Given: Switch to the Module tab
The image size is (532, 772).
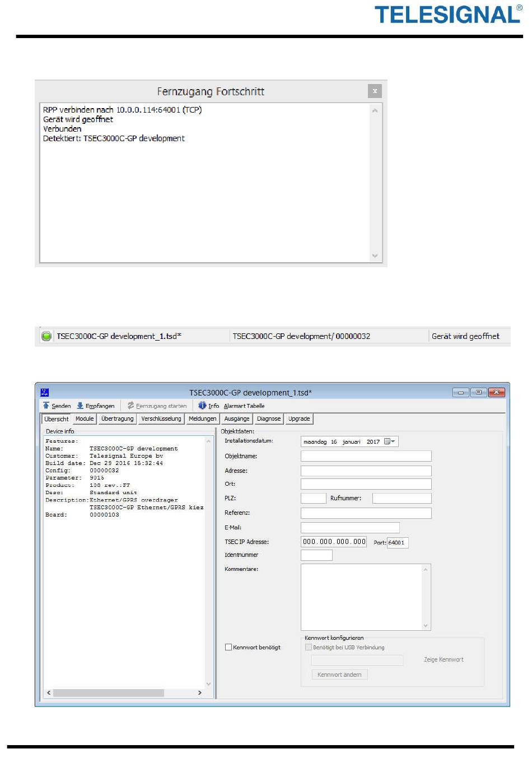Looking at the screenshot, I should 85,419.
